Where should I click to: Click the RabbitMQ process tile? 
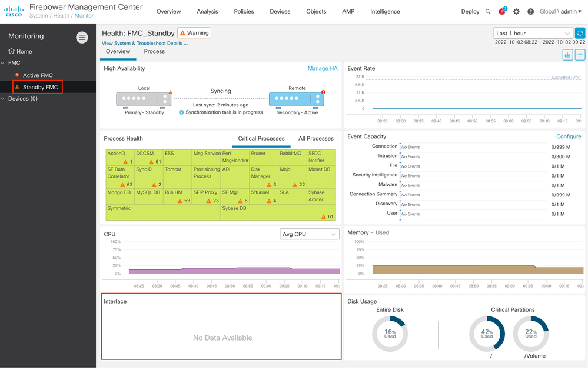pyautogui.click(x=293, y=158)
